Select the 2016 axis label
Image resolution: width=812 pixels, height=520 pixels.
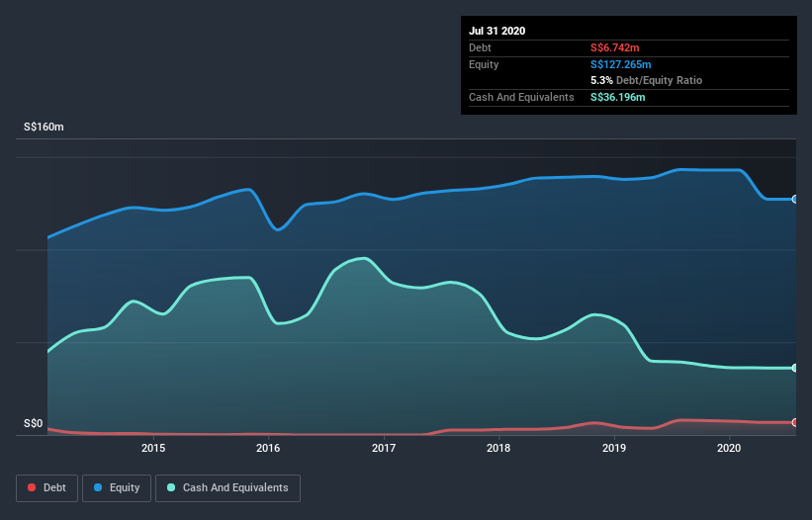click(268, 448)
